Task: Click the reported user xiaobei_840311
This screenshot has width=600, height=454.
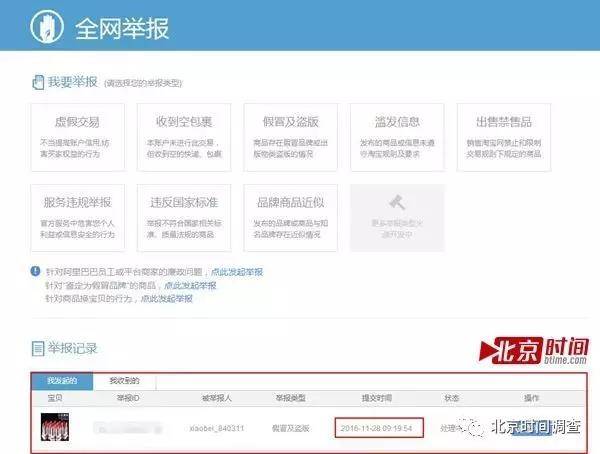Action: tap(217, 428)
